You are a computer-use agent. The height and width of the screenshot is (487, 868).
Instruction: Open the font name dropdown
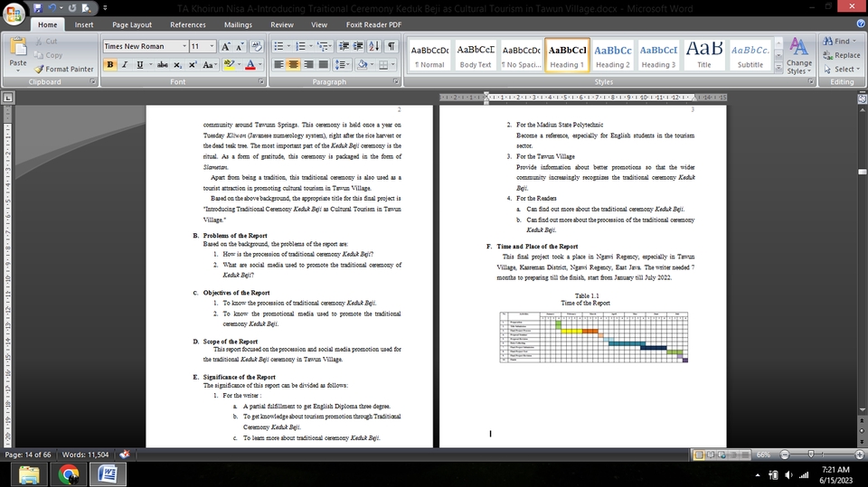(x=184, y=46)
